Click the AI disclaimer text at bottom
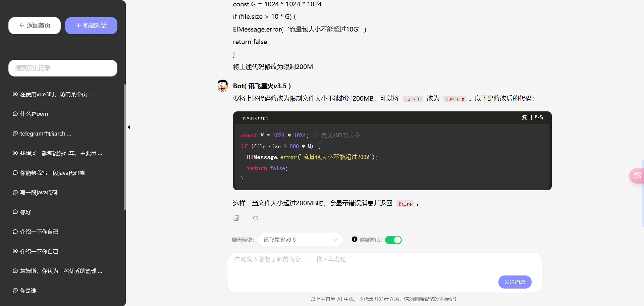Screen dimensions: 644x306 click(383, 299)
